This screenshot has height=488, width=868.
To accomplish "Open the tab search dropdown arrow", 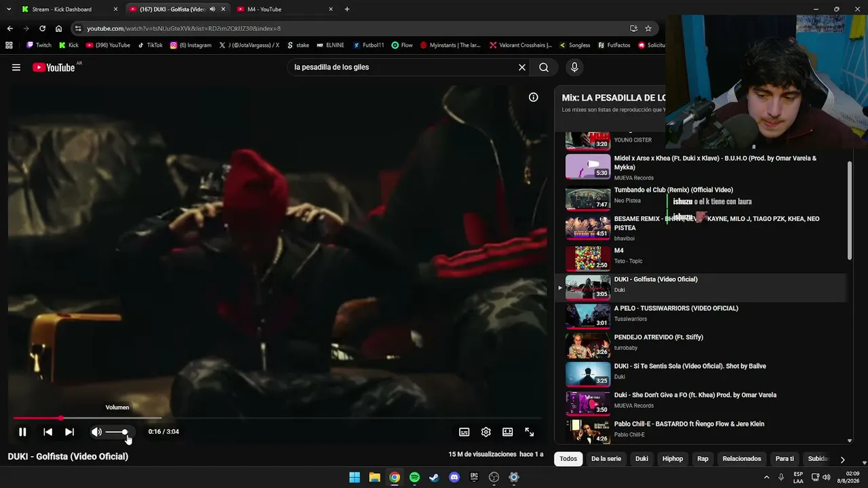I will click(x=8, y=9).
